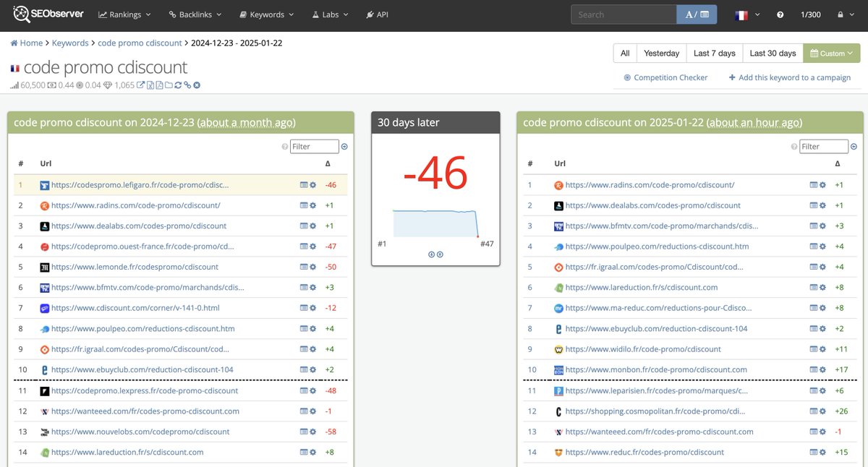The width and height of the screenshot is (868, 467).
Task: Click the help question icon beside left Filter
Action: click(x=285, y=147)
